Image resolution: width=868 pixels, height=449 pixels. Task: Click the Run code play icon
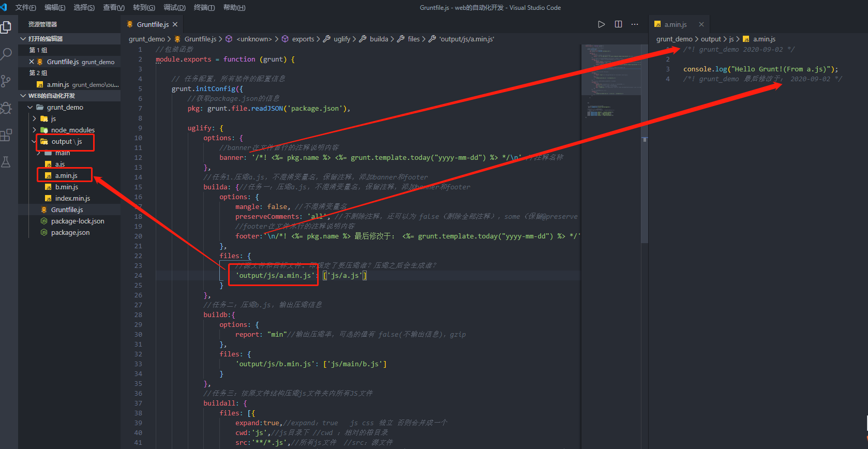601,24
